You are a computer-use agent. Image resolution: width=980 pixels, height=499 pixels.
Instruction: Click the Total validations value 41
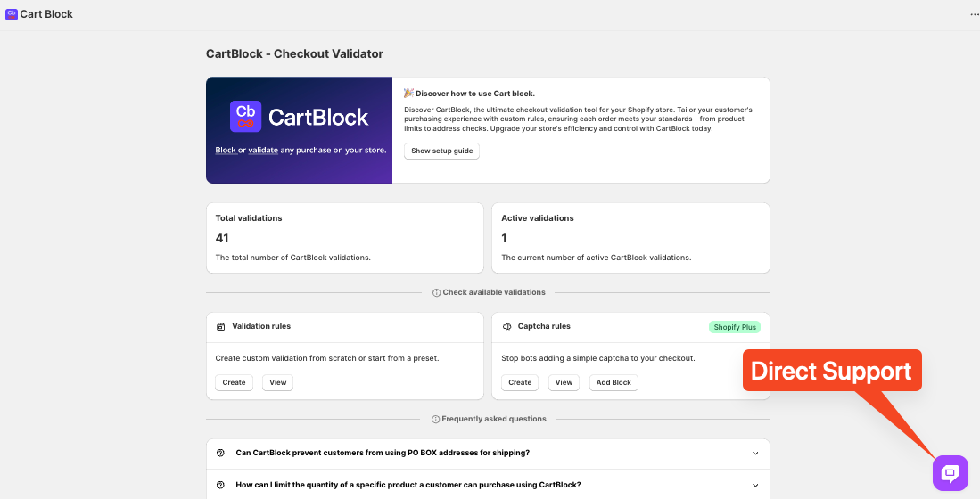coord(222,239)
